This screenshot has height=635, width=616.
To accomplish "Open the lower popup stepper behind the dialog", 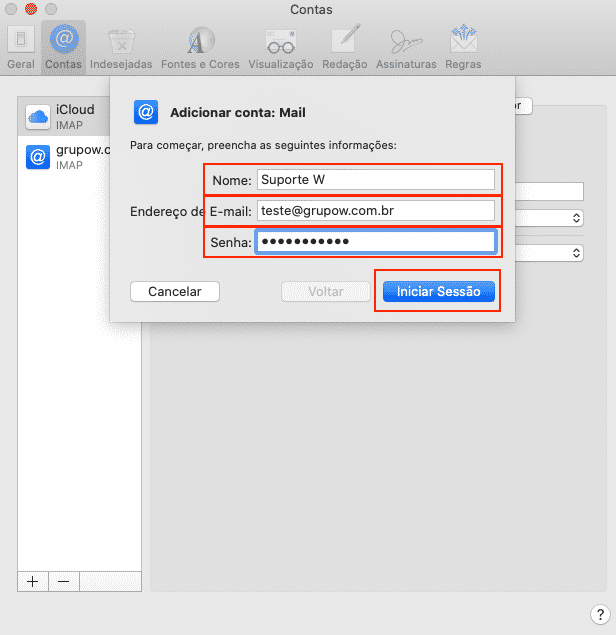I will pos(576,253).
